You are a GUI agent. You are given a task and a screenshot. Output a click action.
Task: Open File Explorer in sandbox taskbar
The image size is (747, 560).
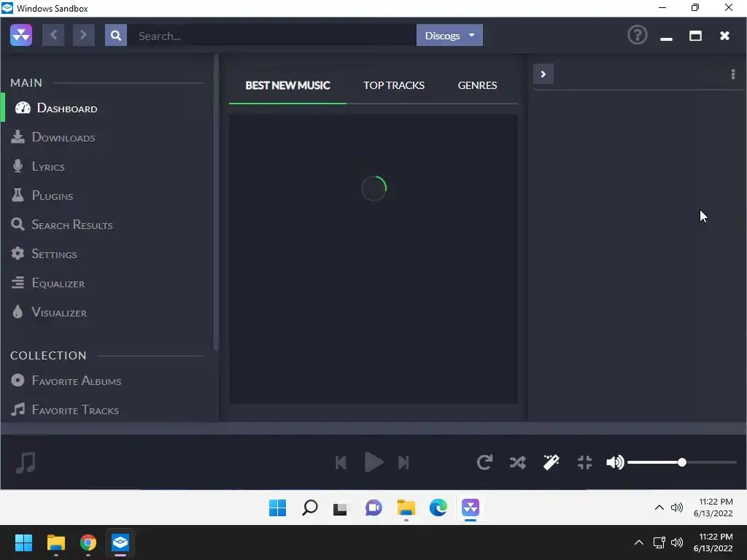[x=406, y=507]
